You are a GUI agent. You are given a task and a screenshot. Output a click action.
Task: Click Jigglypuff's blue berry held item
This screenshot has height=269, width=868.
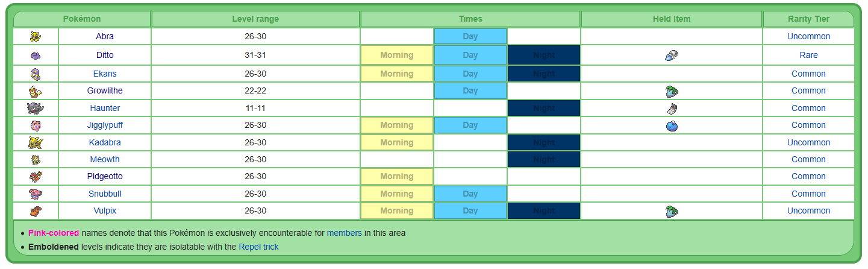[672, 125]
